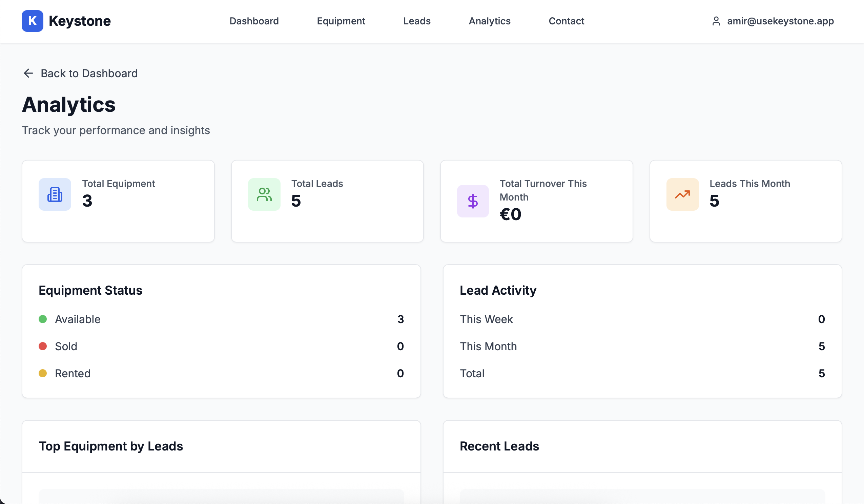Click the user profile icon

716,21
